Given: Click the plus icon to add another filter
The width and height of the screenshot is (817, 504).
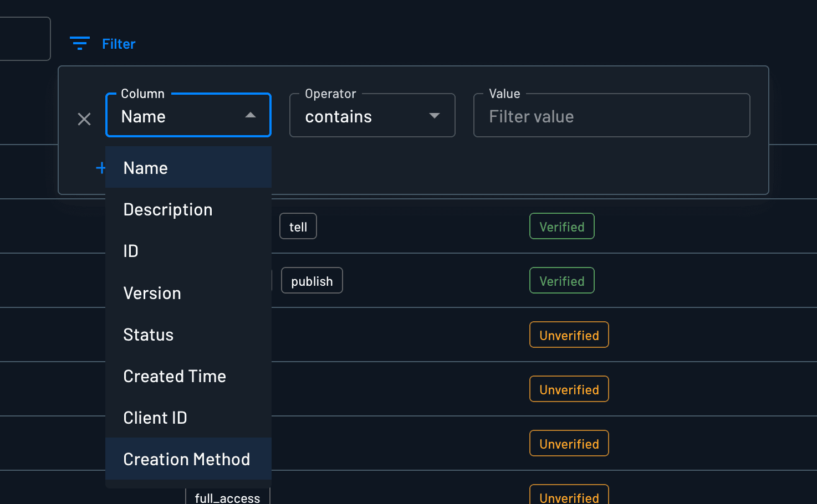Looking at the screenshot, I should tap(100, 168).
